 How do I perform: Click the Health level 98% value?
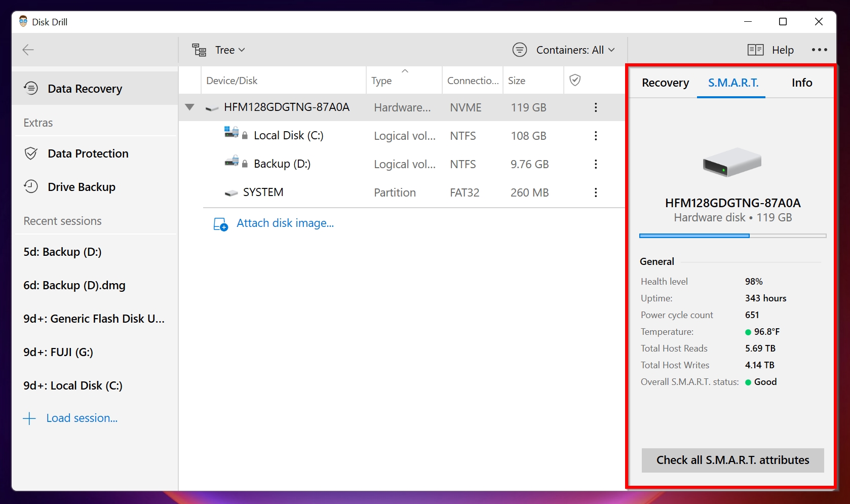click(x=754, y=282)
